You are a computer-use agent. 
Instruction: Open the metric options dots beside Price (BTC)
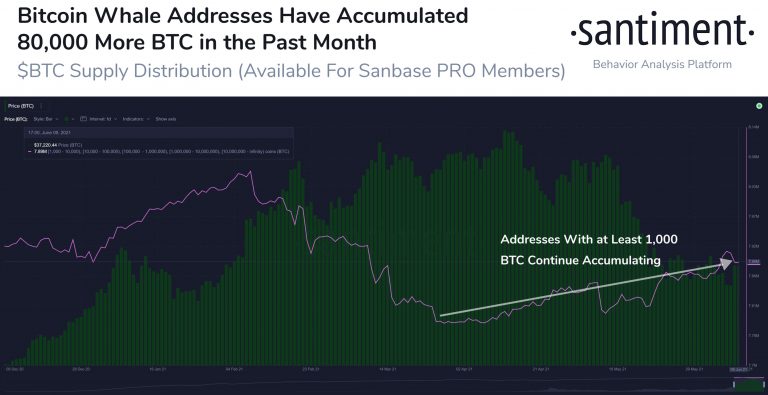pyautogui.click(x=41, y=106)
